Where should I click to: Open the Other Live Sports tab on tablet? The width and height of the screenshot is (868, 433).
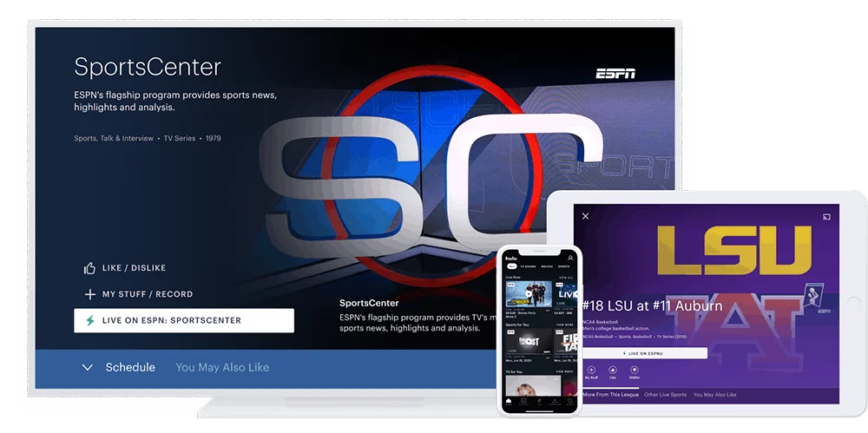coord(665,395)
